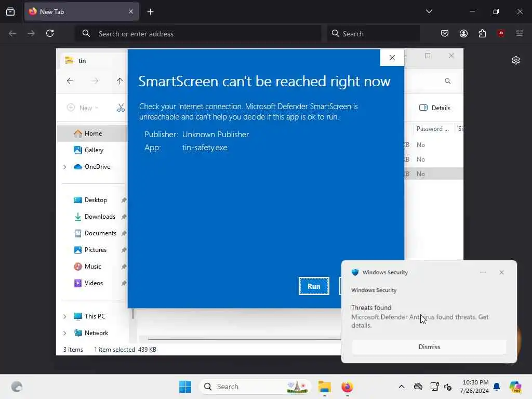The width and height of the screenshot is (532, 399).
Task: Open the notification bell in taskbar
Action: pyautogui.click(x=497, y=387)
